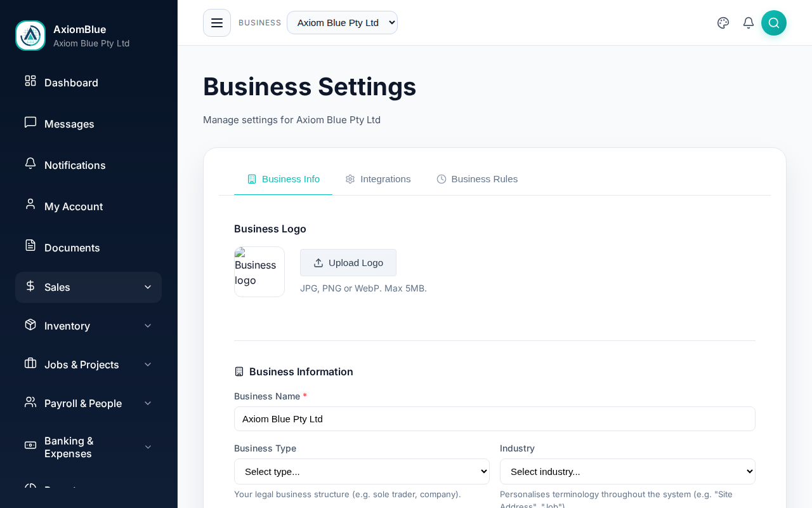Click the Business Name input field
This screenshot has width=812, height=508.
[x=495, y=419]
